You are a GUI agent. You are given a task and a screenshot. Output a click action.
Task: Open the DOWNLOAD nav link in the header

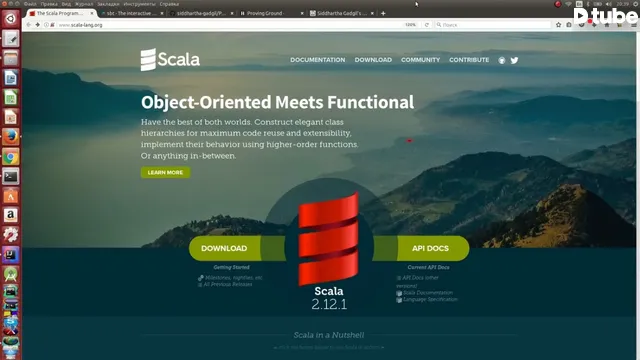click(373, 60)
